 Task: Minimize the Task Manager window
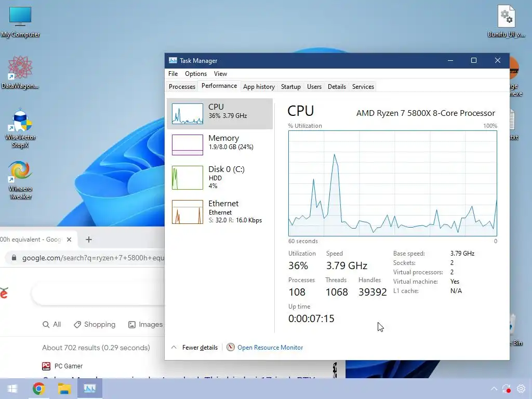[450, 60]
